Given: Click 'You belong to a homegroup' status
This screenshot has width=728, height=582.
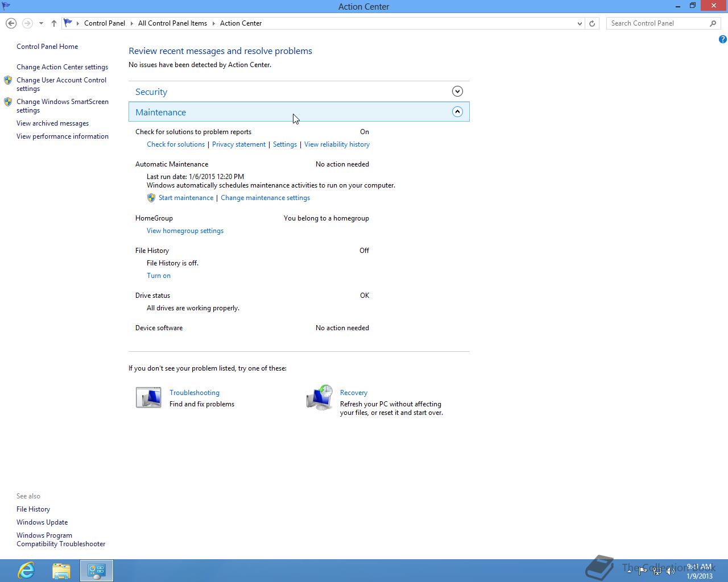Looking at the screenshot, I should click(x=326, y=218).
